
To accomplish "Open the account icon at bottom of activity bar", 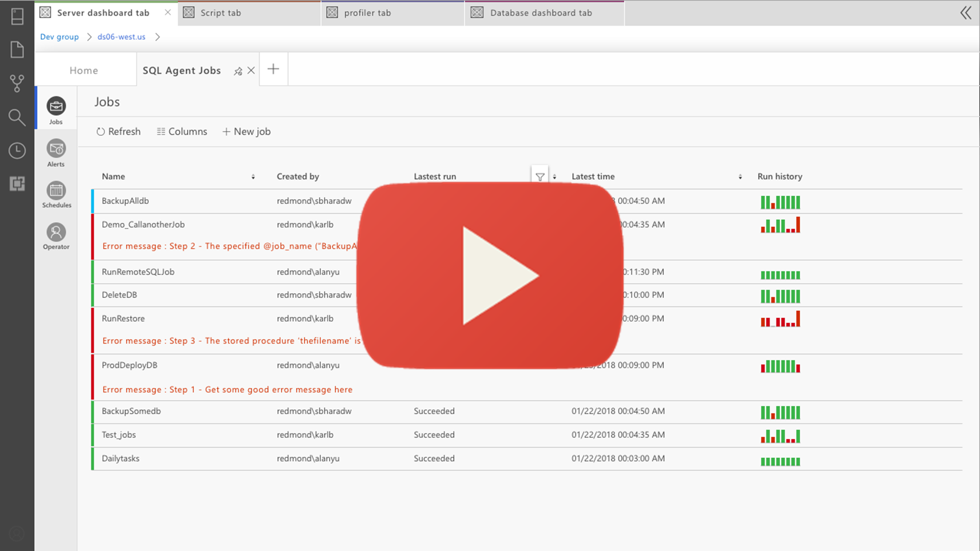I will (x=17, y=533).
